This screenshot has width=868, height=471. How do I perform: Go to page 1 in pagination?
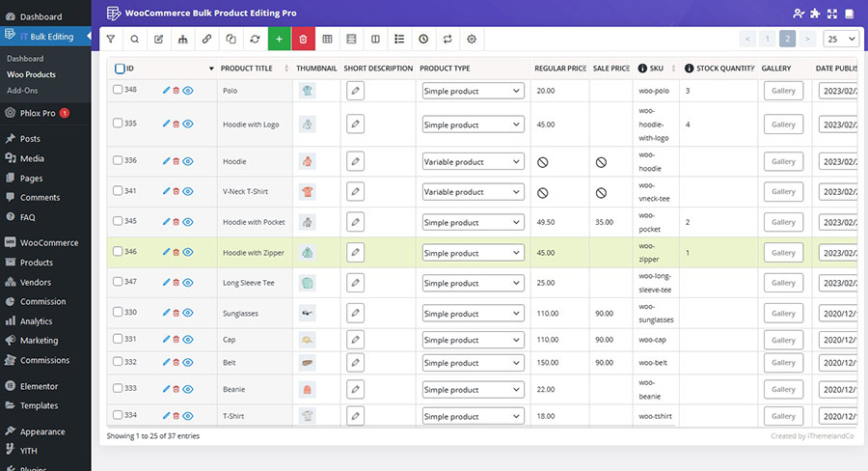pyautogui.click(x=768, y=39)
